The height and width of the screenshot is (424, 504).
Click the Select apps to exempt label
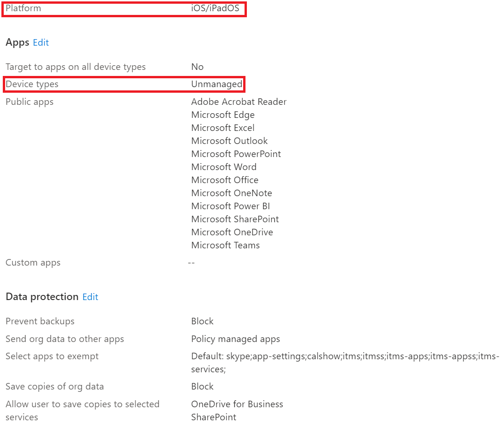(x=52, y=356)
